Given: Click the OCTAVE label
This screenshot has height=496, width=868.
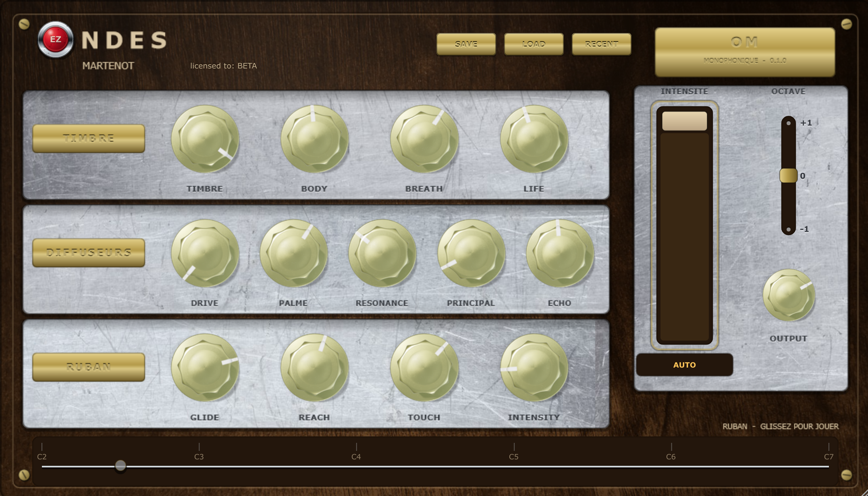Looking at the screenshot, I should tap(788, 91).
